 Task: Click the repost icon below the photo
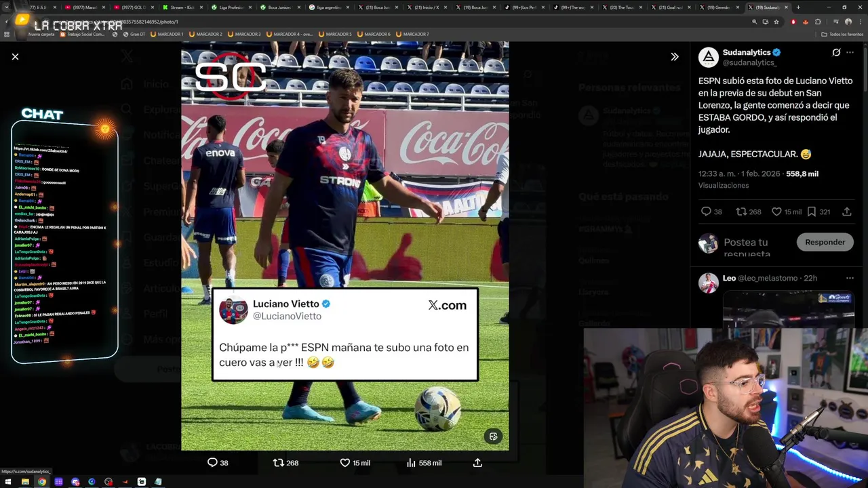(x=278, y=462)
